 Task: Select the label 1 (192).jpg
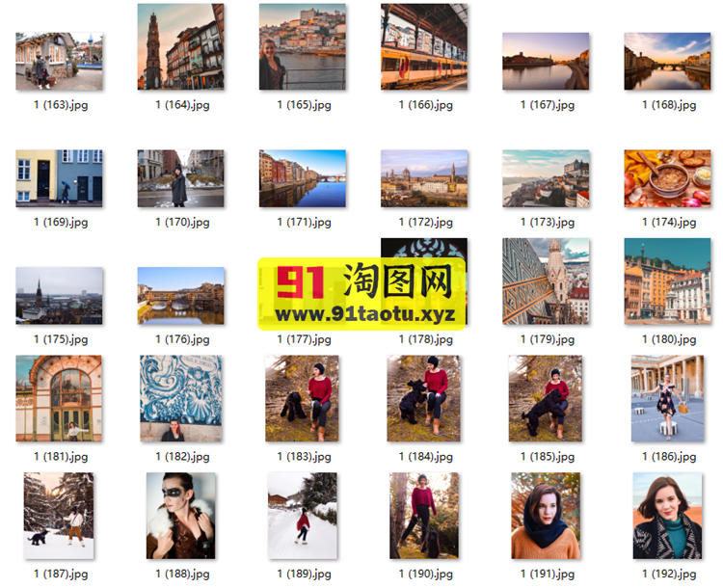tap(670, 574)
